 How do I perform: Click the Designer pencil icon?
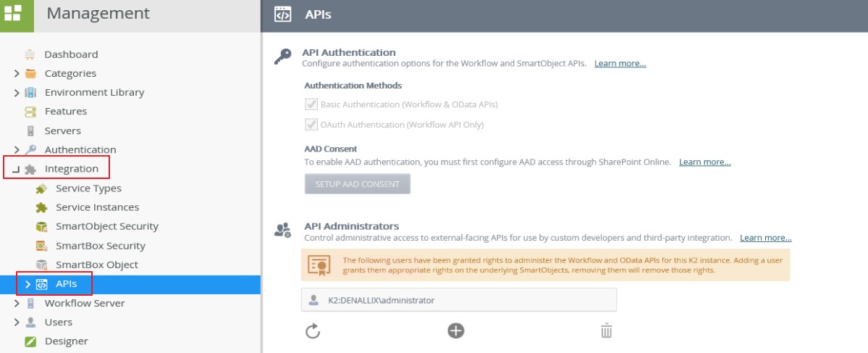30,341
